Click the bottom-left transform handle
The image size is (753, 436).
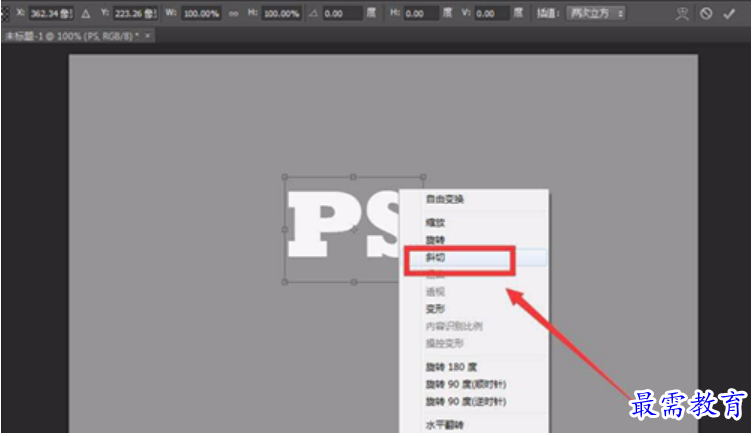click(285, 282)
